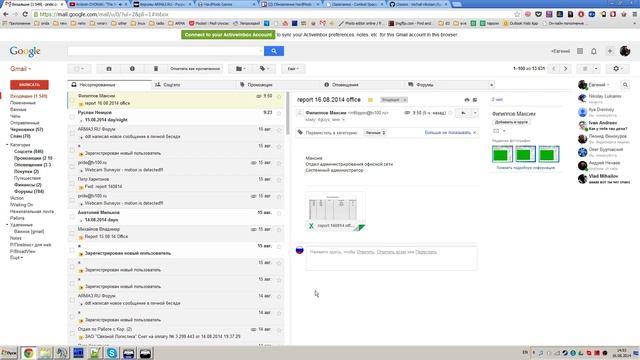This screenshot has width=640, height=360.
Task: Click the Reply arrow button in message
Action: coord(463,113)
